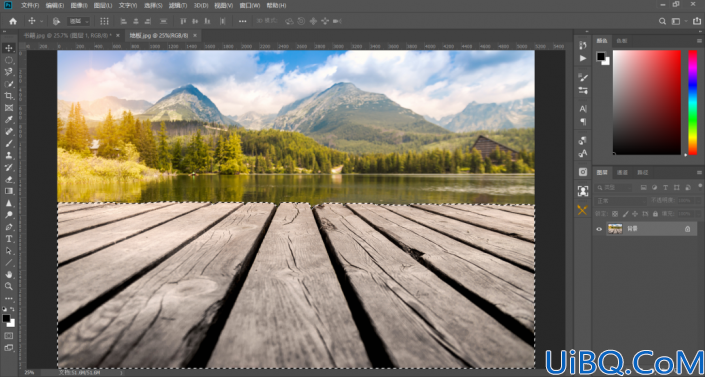Select the Crop tool

tap(9, 95)
